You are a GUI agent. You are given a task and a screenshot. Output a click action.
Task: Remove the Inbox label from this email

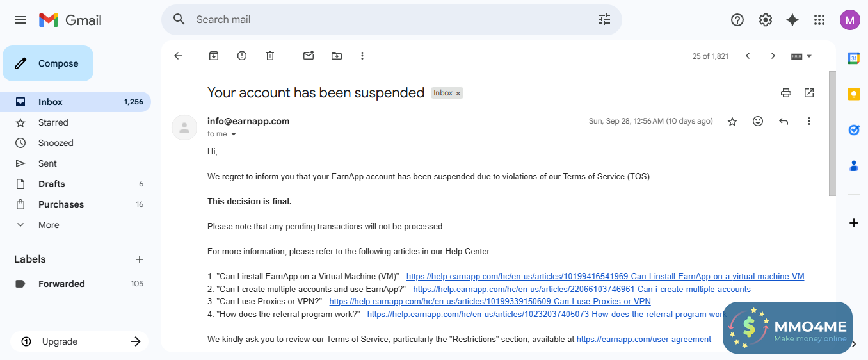(458, 94)
